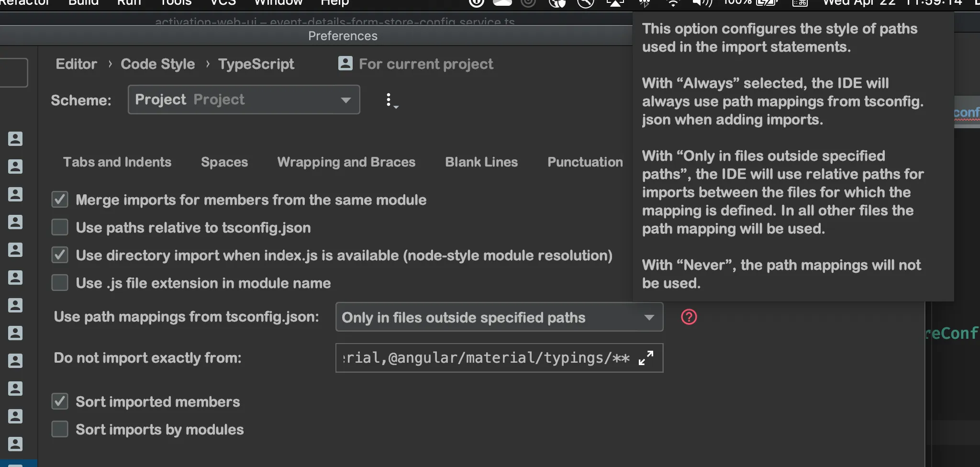Click the Editor breadcrumb link
980x467 pixels.
[76, 64]
